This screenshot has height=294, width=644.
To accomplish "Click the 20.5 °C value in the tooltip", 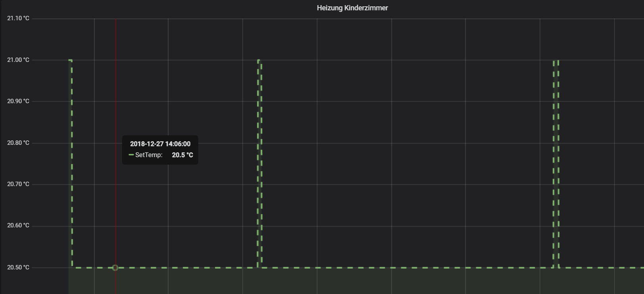I will click(182, 155).
